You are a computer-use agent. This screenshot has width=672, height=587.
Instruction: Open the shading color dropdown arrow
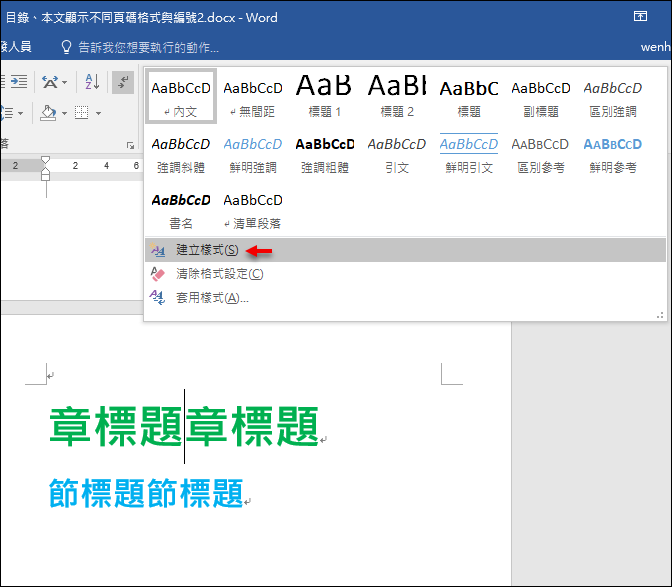[x=64, y=114]
